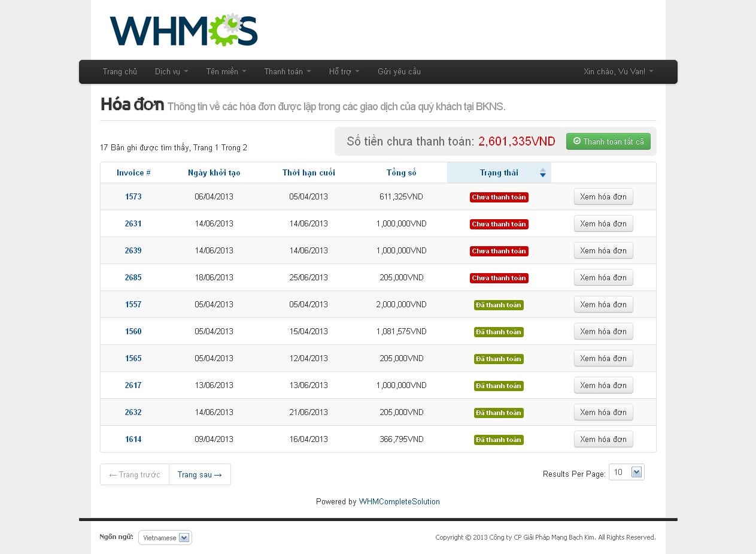Go to next page with Trang sau
This screenshot has height=554, width=756.
click(199, 474)
